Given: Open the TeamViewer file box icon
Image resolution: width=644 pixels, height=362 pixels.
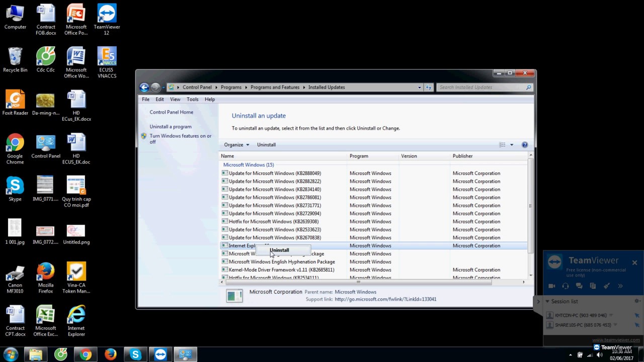Looking at the screenshot, I should [x=593, y=286].
